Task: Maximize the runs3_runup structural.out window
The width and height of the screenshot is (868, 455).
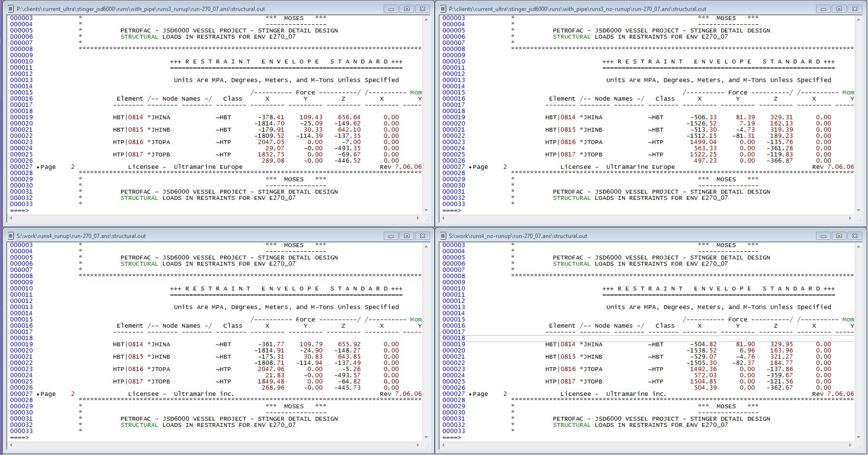Action: [407, 9]
